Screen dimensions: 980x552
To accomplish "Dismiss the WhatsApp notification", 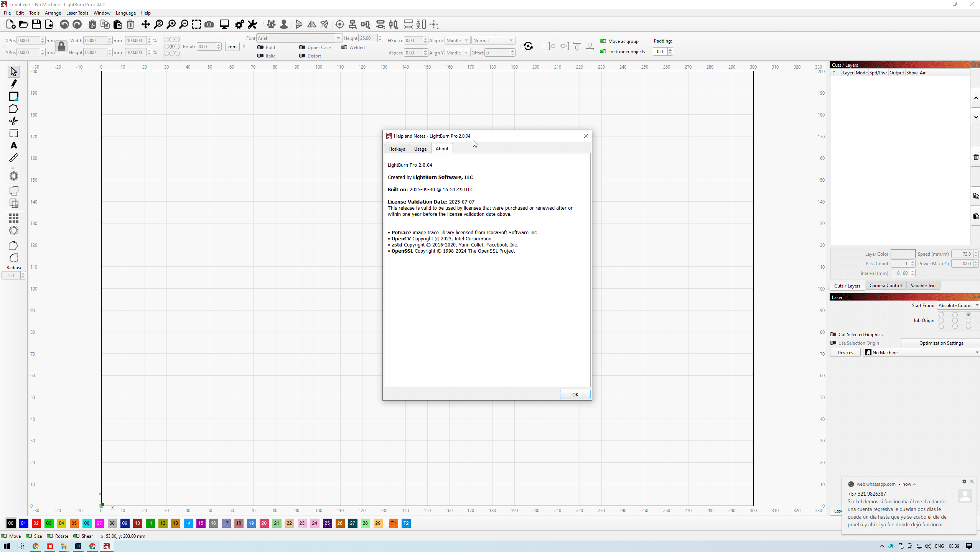I will point(972,481).
